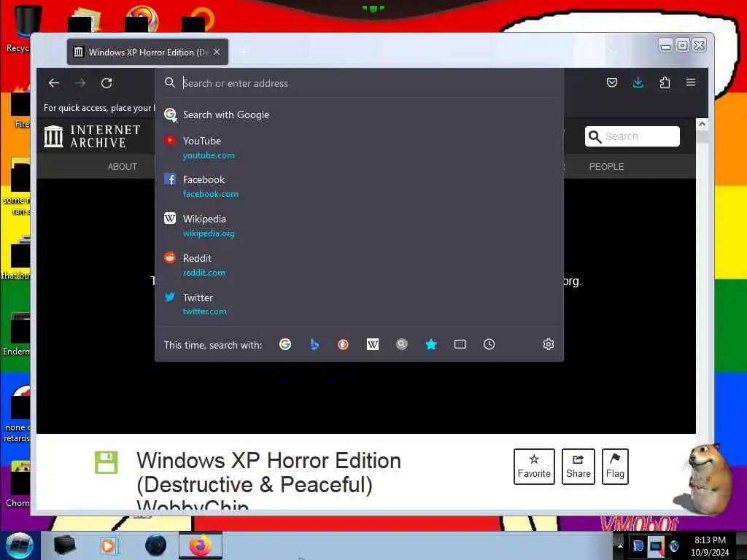Click the Share button
The height and width of the screenshot is (560, 747).
[578, 467]
